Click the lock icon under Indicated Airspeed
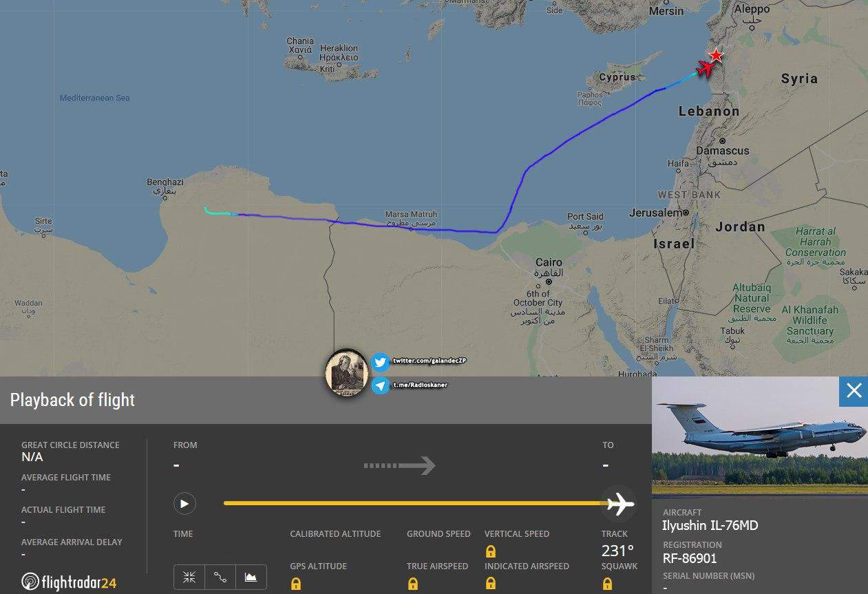Image resolution: width=868 pixels, height=594 pixels. coord(491,584)
